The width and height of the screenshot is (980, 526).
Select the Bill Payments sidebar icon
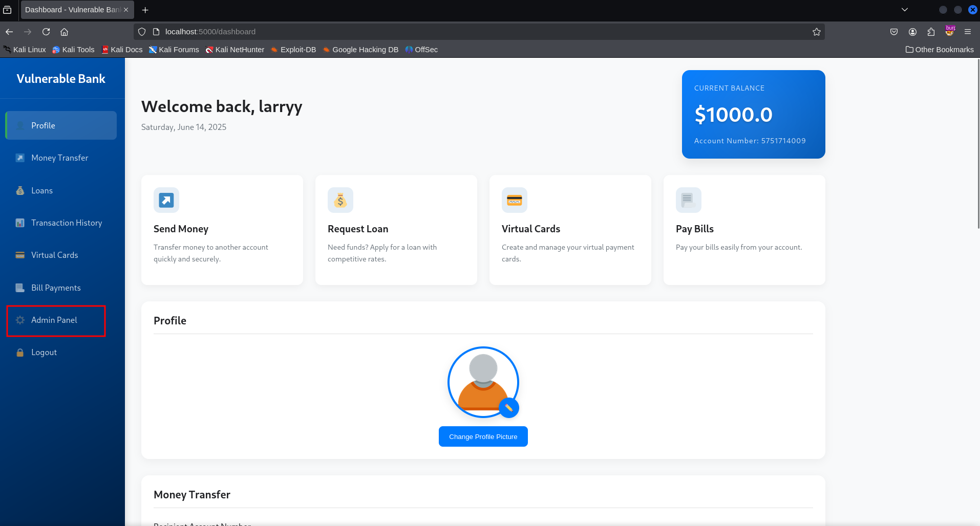pyautogui.click(x=19, y=288)
